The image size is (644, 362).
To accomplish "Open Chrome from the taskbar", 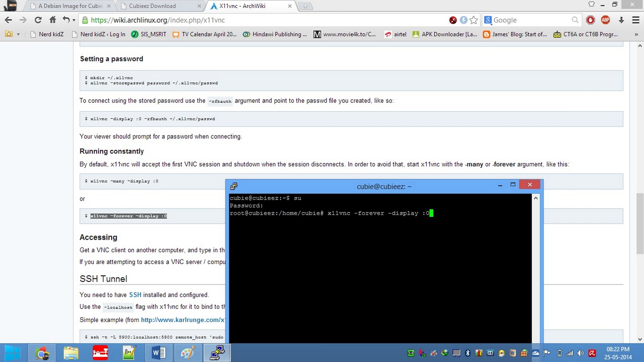I will [x=42, y=353].
